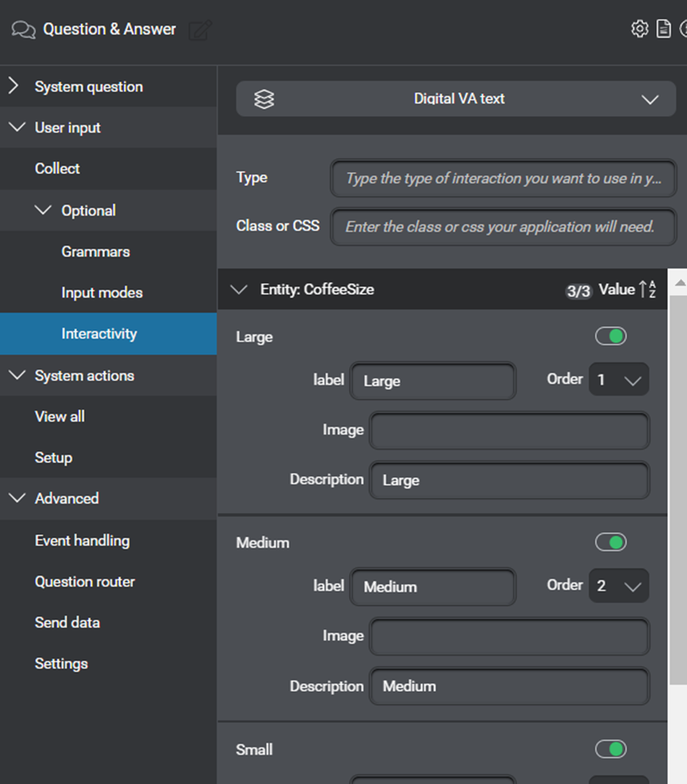The height and width of the screenshot is (784, 687).
Task: Sort entity values with A-Z sort icon
Action: 648,290
